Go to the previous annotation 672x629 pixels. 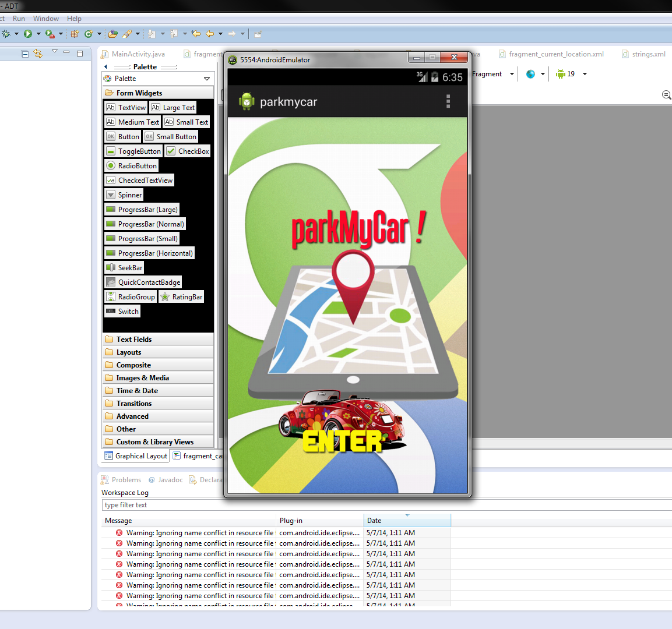[x=174, y=34]
